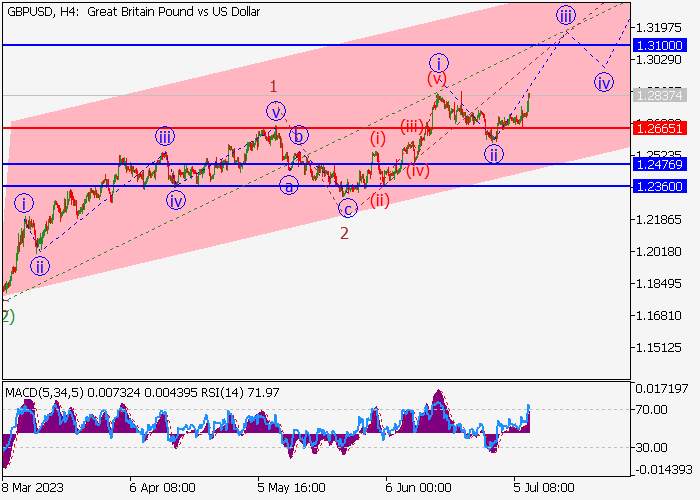The image size is (700, 500).
Task: Click the 1.15125 price scale value
Action: [658, 347]
